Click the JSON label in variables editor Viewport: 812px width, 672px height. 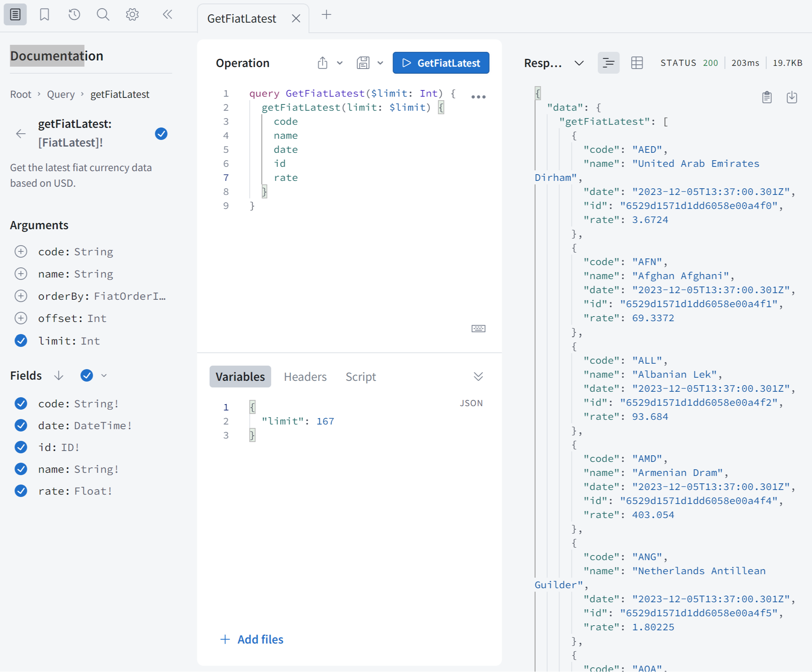click(x=471, y=403)
